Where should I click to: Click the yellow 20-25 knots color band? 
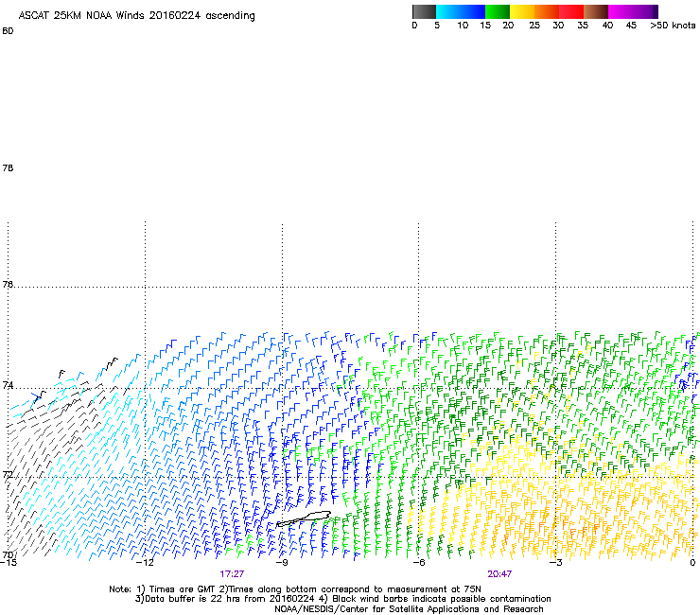point(522,11)
